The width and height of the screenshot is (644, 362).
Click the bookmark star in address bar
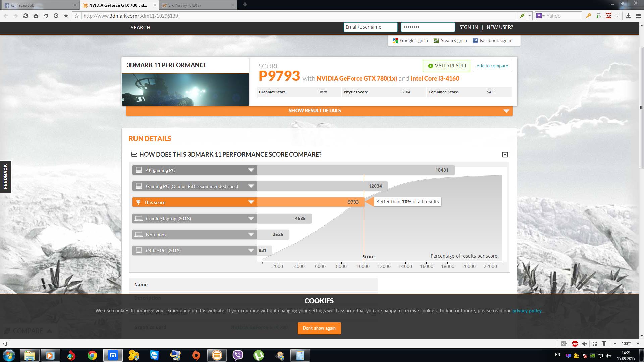77,16
